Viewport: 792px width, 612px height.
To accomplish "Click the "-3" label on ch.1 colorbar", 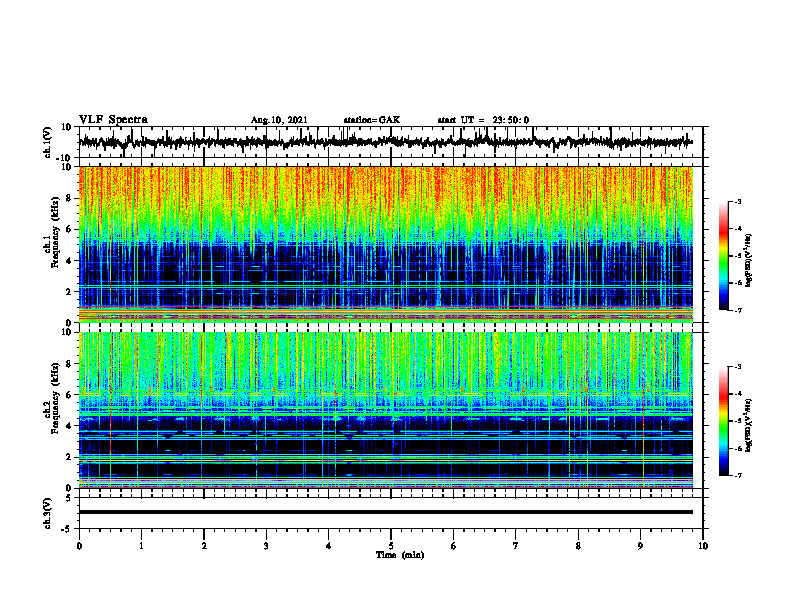I will click(x=737, y=202).
